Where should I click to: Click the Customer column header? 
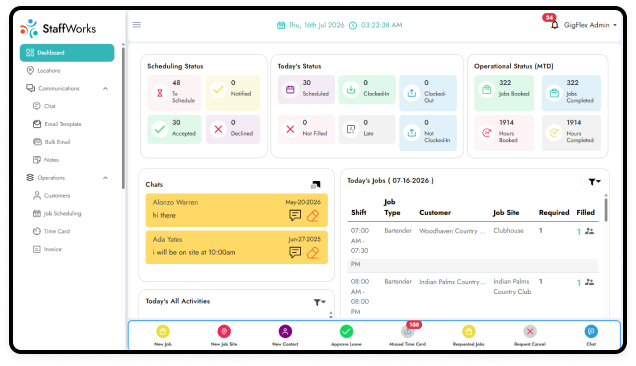[435, 212]
